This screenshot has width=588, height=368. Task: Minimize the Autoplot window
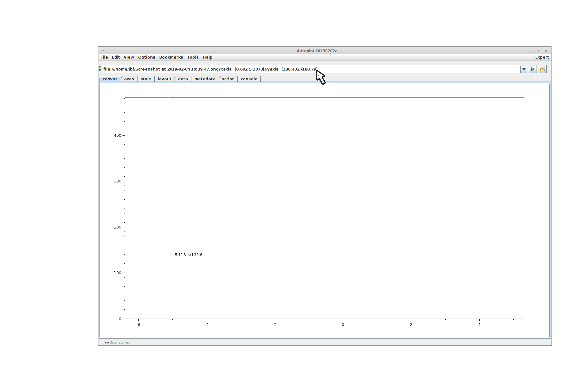point(530,51)
